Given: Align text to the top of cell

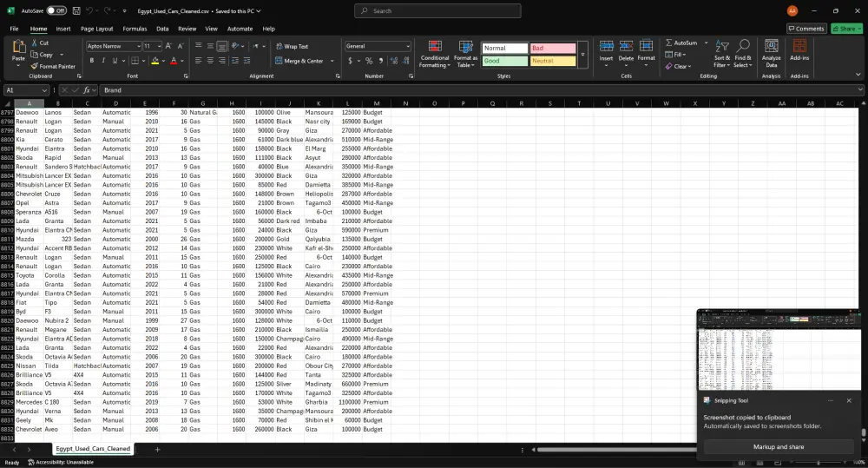Looking at the screenshot, I should (198, 46).
